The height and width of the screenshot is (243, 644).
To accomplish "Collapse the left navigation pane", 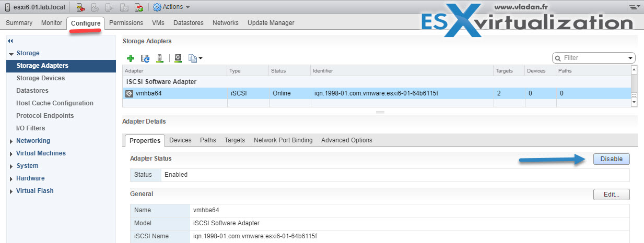I will [x=10, y=41].
